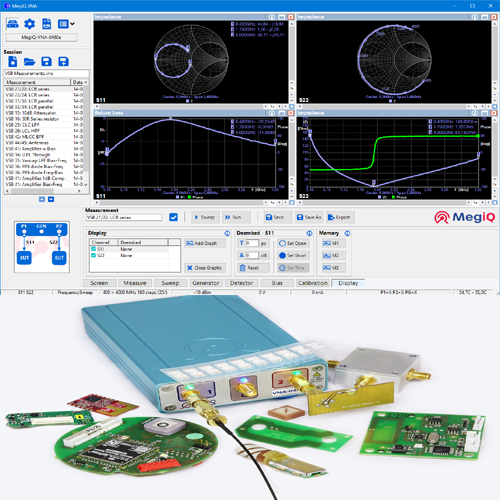Sort by the Measurement column header
The width and height of the screenshot is (500, 500).
(37, 82)
